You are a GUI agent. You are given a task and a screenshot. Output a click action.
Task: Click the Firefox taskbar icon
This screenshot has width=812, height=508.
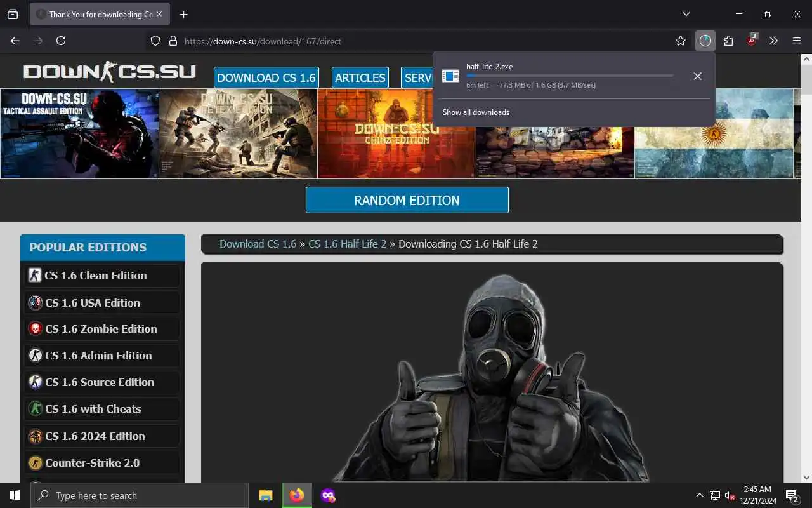tap(296, 495)
